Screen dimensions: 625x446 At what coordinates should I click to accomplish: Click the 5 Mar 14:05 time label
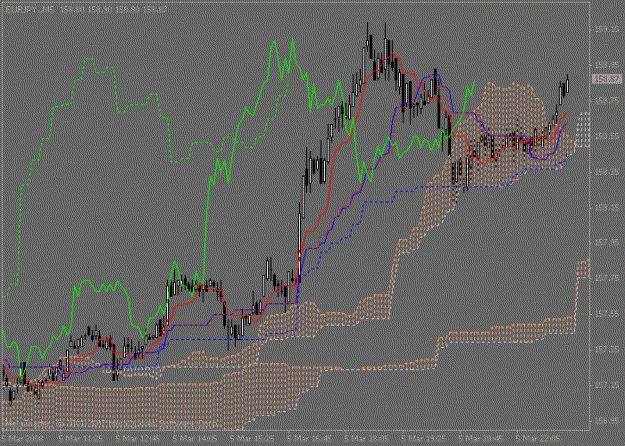tap(195, 438)
